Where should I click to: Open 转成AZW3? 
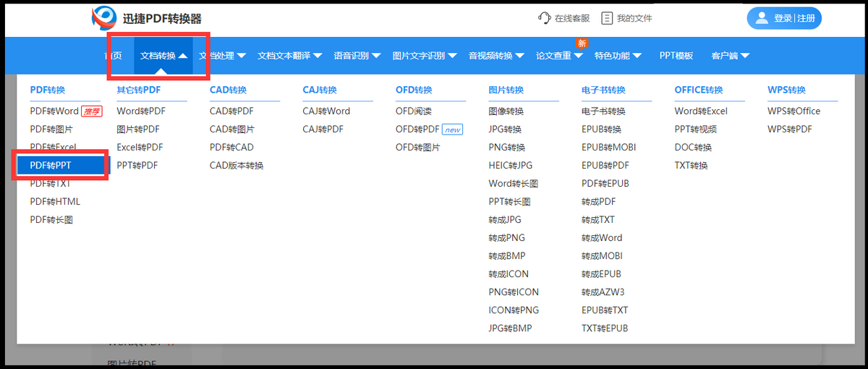point(603,292)
